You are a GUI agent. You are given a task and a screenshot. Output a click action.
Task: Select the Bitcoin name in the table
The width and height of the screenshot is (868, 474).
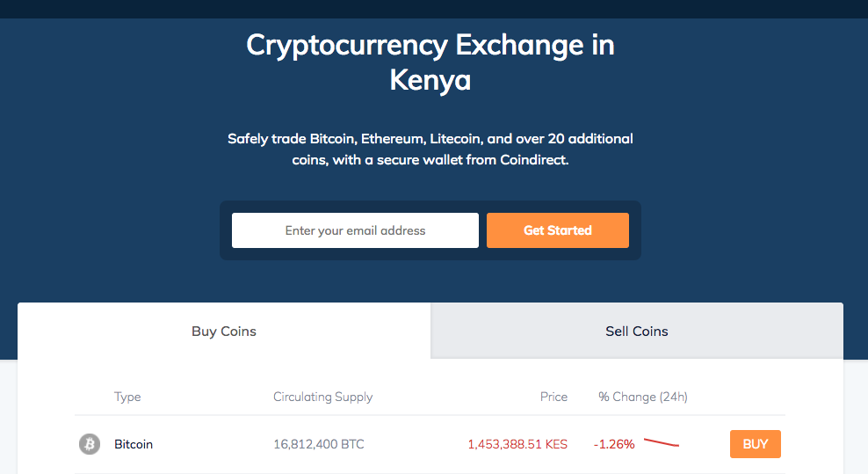click(134, 444)
